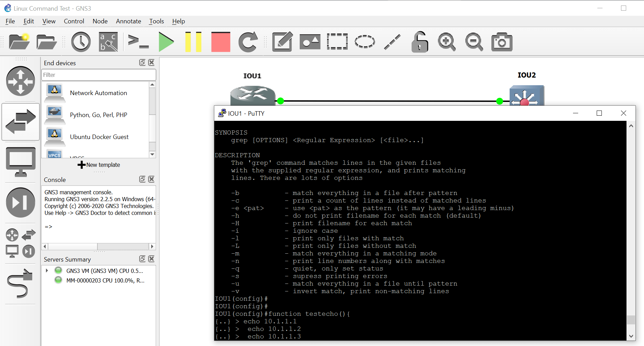
Task: Toggle show/hide interface labels icon
Action: pos(108,42)
